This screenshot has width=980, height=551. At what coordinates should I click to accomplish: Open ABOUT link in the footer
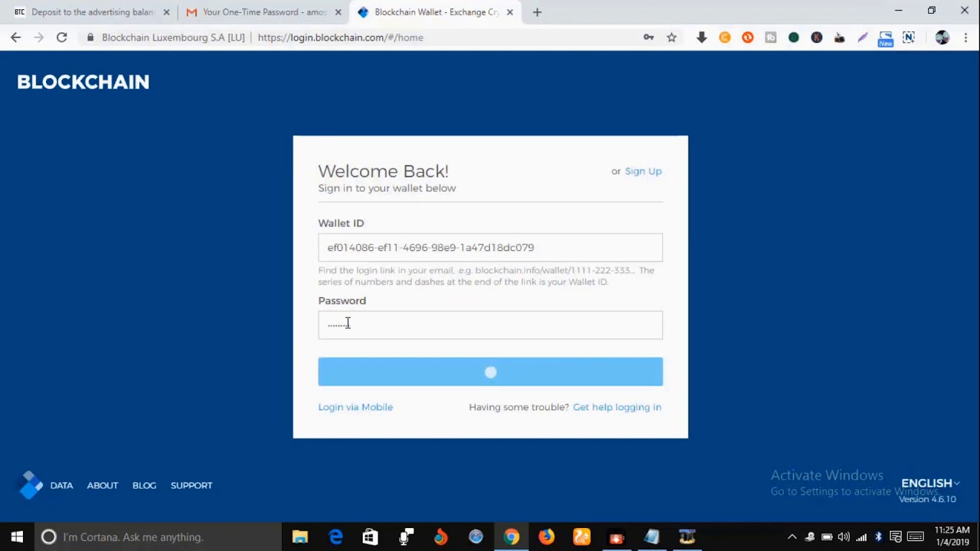pos(103,485)
